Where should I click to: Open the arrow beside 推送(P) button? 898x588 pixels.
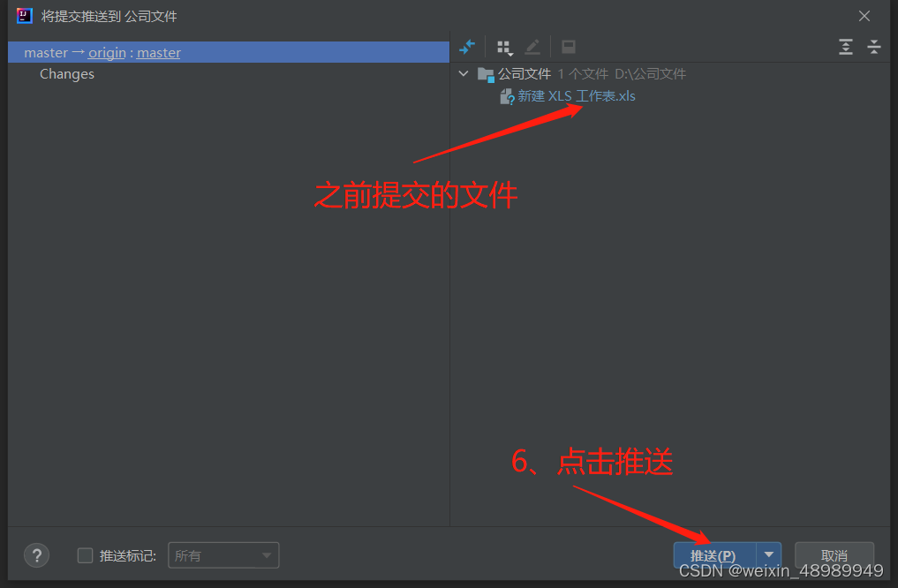768,554
